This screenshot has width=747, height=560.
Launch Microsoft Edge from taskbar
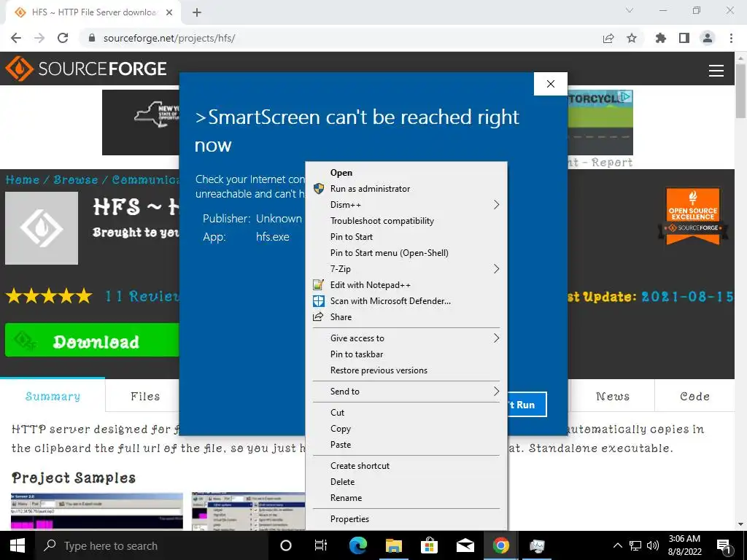tap(358, 545)
